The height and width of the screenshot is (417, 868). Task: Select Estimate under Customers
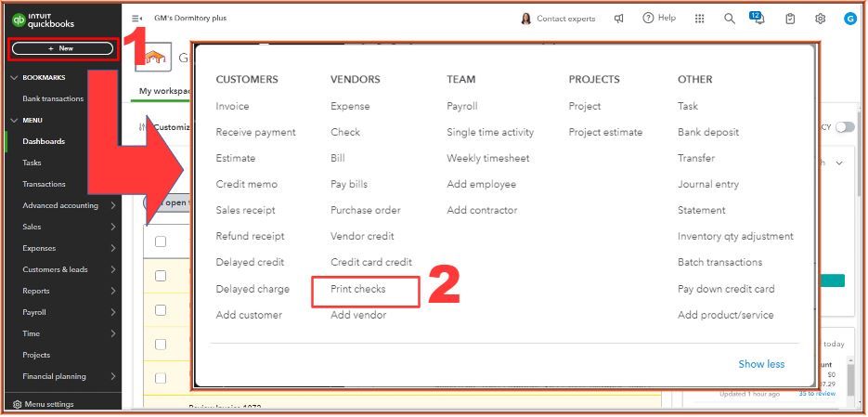(236, 159)
